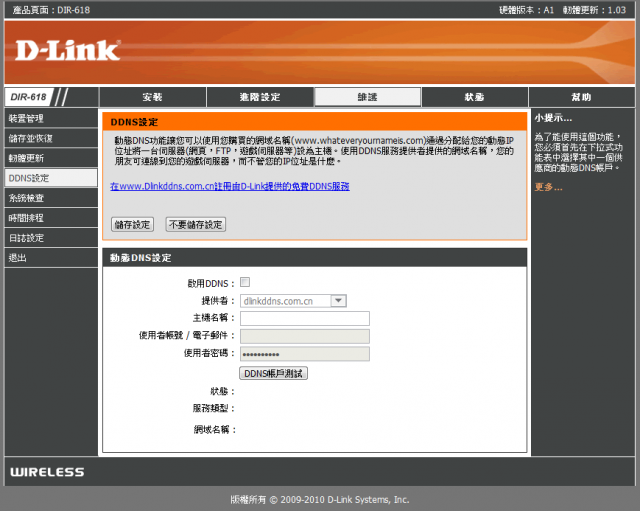Image resolution: width=640 pixels, height=511 pixels.
Task: Go to the 幫助 help tab
Action: pos(581,97)
